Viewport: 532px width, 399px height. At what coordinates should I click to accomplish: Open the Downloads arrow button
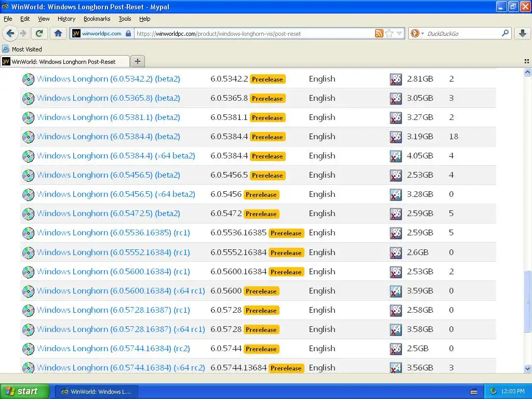[x=523, y=33]
